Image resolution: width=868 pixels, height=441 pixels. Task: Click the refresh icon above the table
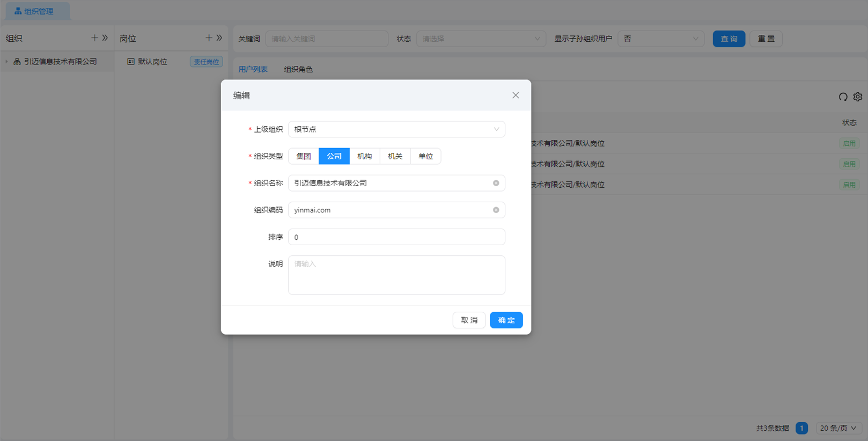coord(843,97)
